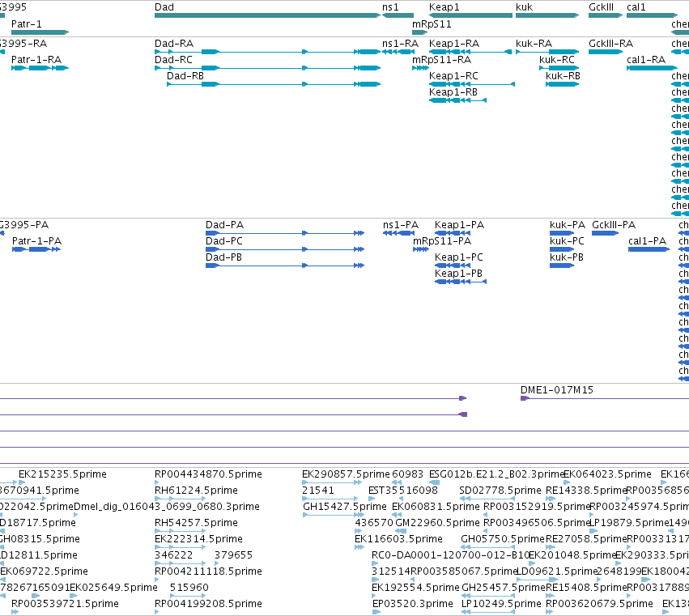This screenshot has height=616, width=689.
Task: Select the mRpS11-PA protein label
Action: point(442,241)
